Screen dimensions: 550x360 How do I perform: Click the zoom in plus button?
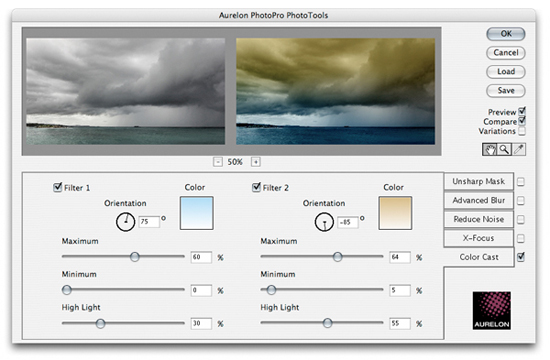tap(256, 162)
